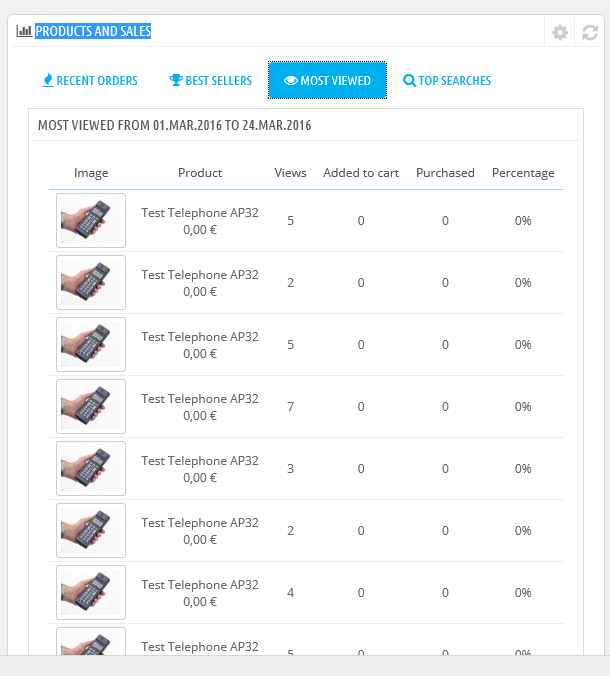Click the magnifier icon for Top Searches

click(x=409, y=81)
